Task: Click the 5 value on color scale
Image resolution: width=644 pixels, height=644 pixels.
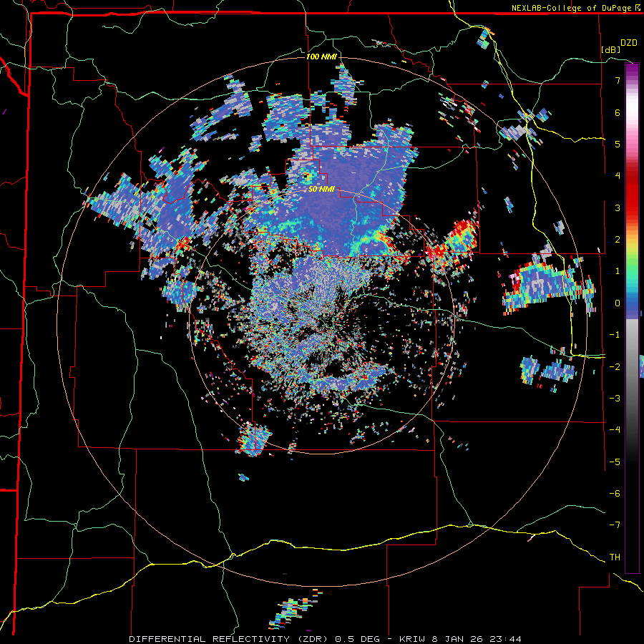Action: [x=617, y=144]
